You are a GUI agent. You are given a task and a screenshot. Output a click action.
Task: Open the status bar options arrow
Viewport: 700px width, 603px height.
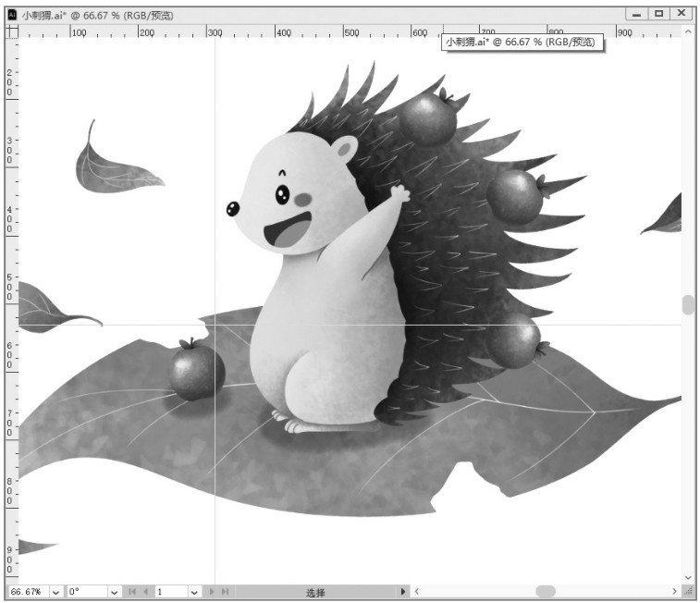click(402, 592)
